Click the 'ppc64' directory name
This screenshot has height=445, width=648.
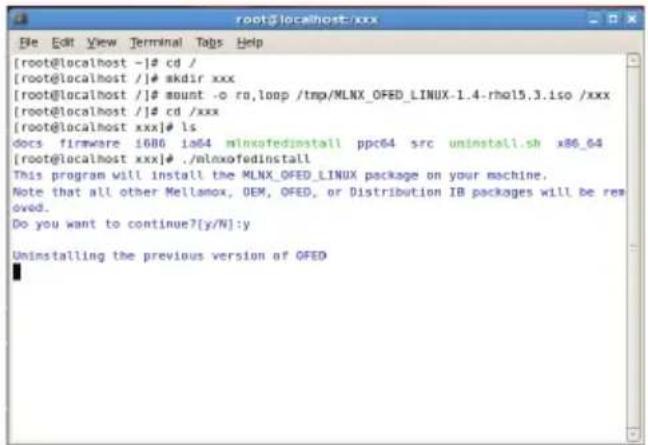click(376, 143)
